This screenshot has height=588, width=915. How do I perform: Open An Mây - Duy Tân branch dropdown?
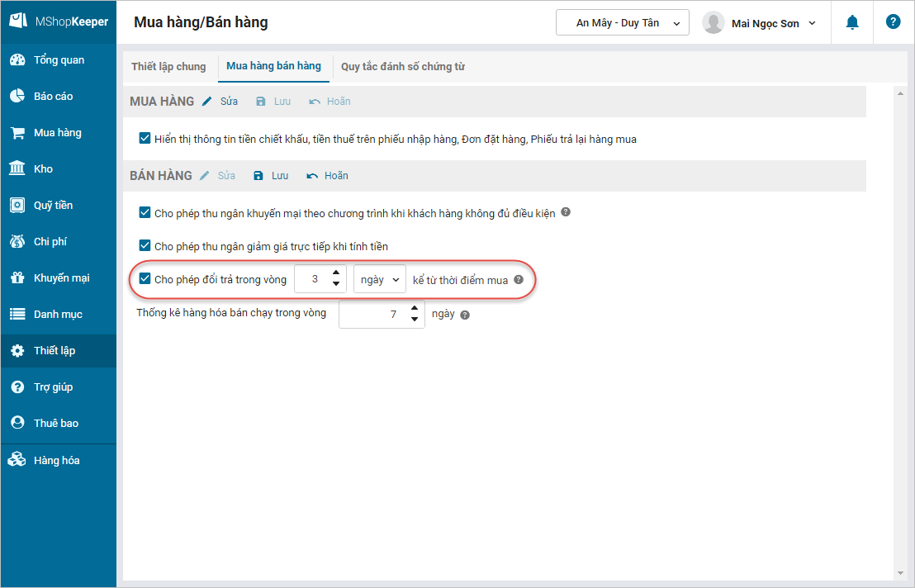point(622,23)
